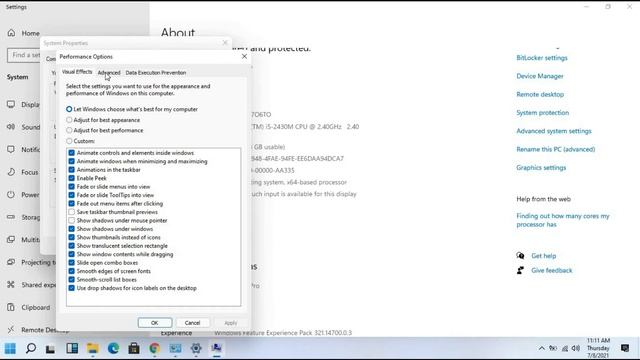Image resolution: width=640 pixels, height=360 pixels.
Task: Click the Give feedback icon
Action: point(520,270)
